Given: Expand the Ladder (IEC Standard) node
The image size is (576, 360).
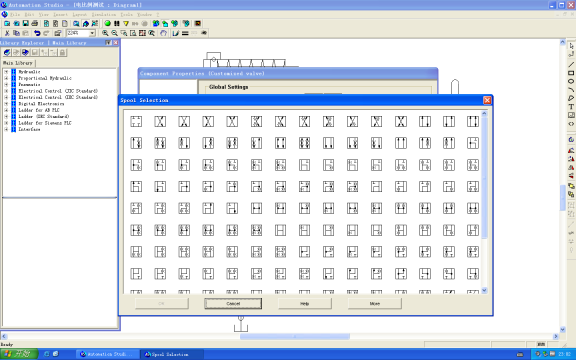Looking at the screenshot, I should [6, 116].
